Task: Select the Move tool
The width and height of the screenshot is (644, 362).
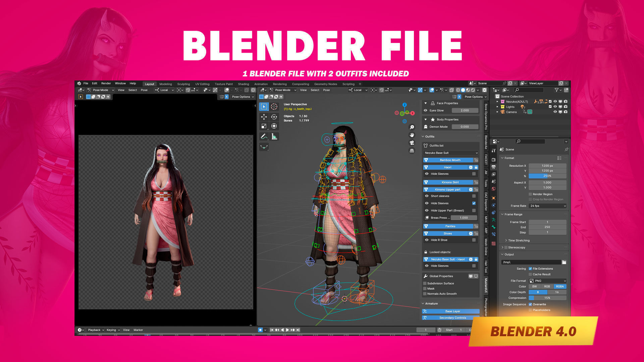Action: (x=264, y=117)
